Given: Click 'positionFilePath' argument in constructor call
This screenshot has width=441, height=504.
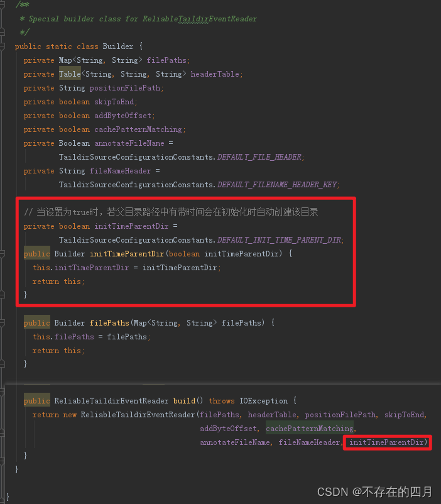Looking at the screenshot, I should pos(340,415).
